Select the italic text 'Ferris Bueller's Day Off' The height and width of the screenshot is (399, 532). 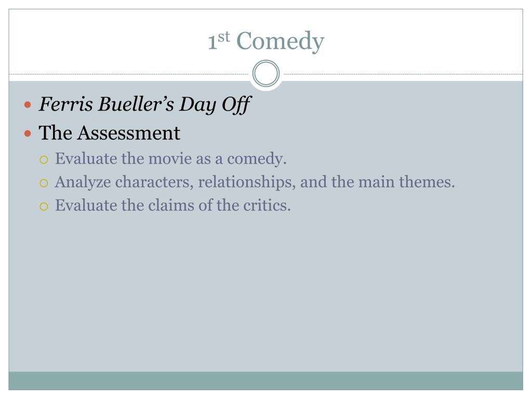[x=144, y=104]
